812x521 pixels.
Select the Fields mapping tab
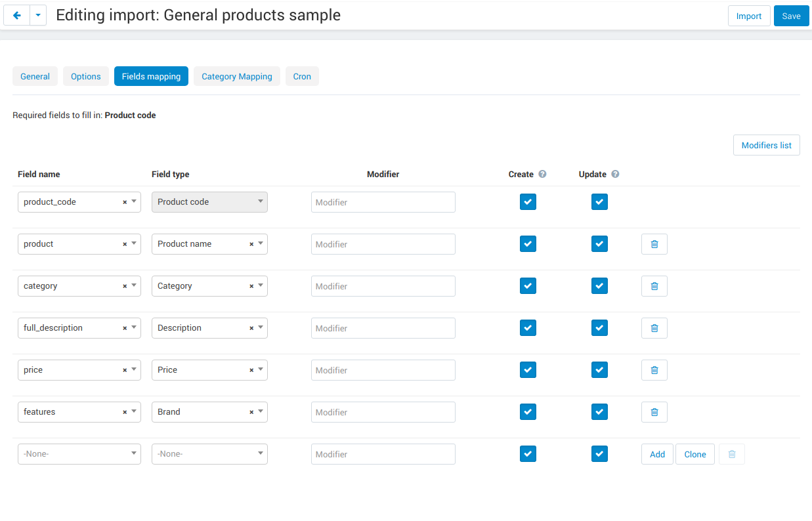coord(151,76)
